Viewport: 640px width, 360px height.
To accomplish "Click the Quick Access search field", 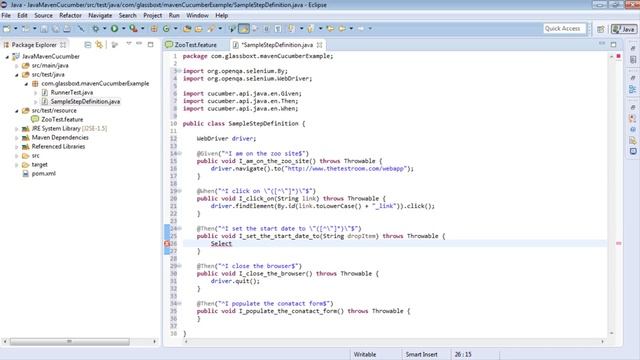I will (x=564, y=29).
